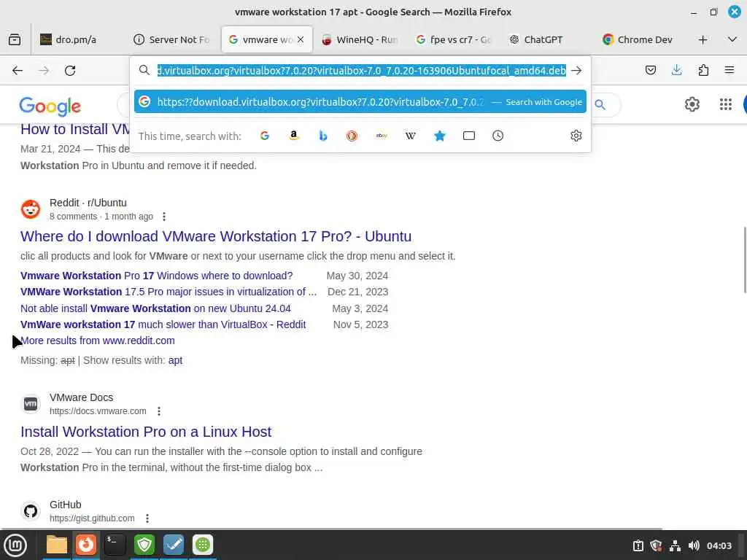Switch to fpe vs cr7 tab
This screenshot has height=560, width=747.
(454, 39)
